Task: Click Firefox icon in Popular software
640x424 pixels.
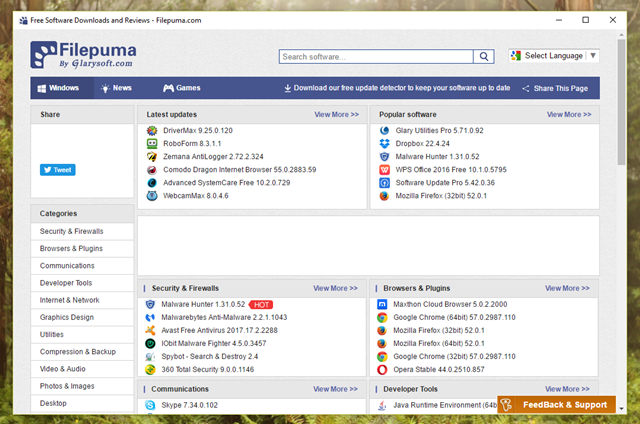Action: click(384, 196)
